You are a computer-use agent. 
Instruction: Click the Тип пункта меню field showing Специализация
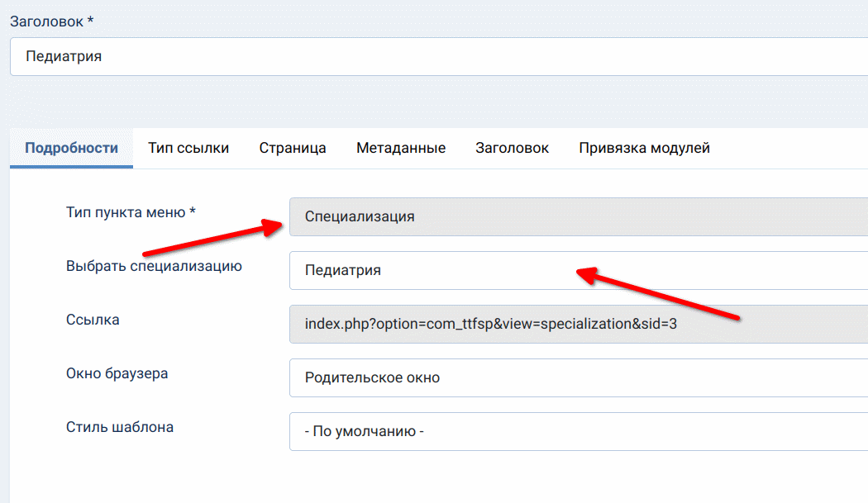click(579, 217)
